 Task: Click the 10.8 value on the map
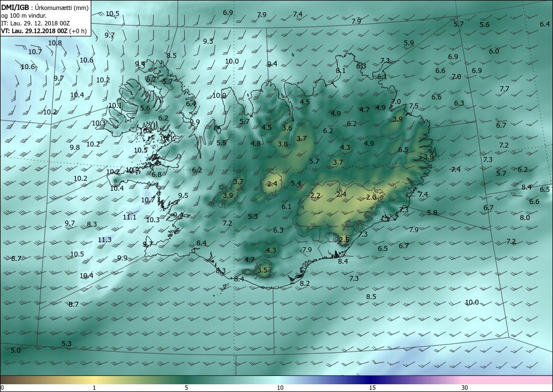55,43
